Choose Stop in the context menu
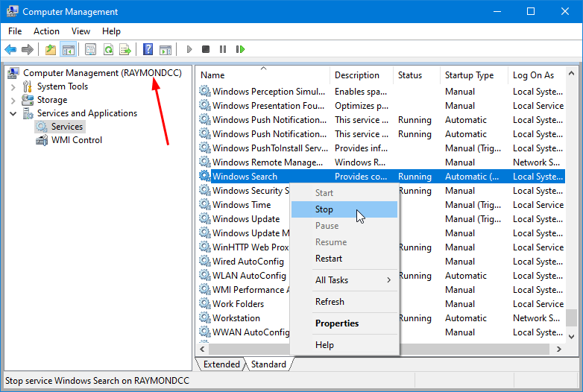The width and height of the screenshot is (583, 392). tap(344, 209)
